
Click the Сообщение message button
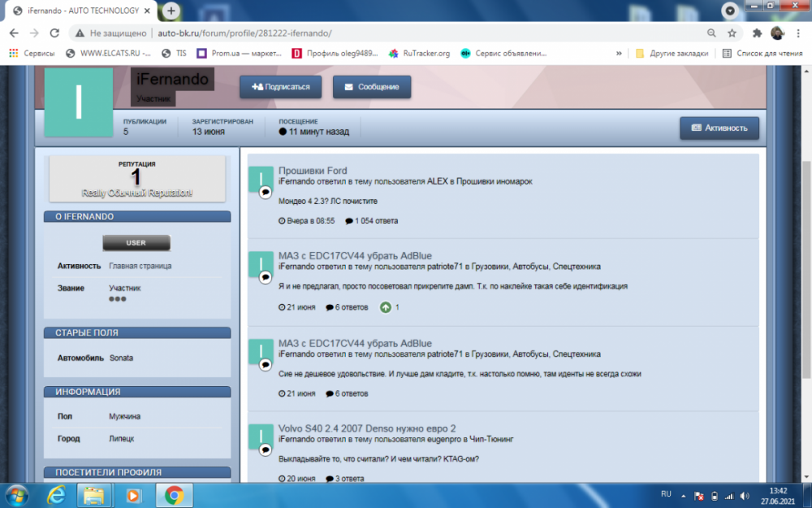(372, 87)
